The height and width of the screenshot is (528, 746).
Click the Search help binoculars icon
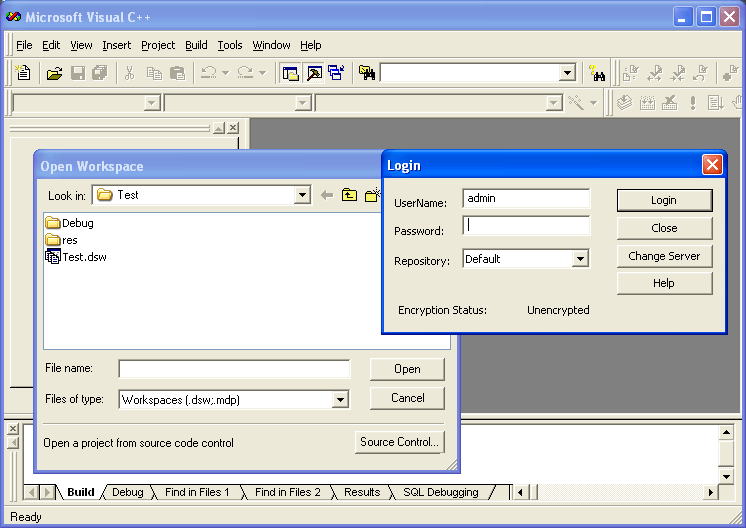tap(597, 73)
